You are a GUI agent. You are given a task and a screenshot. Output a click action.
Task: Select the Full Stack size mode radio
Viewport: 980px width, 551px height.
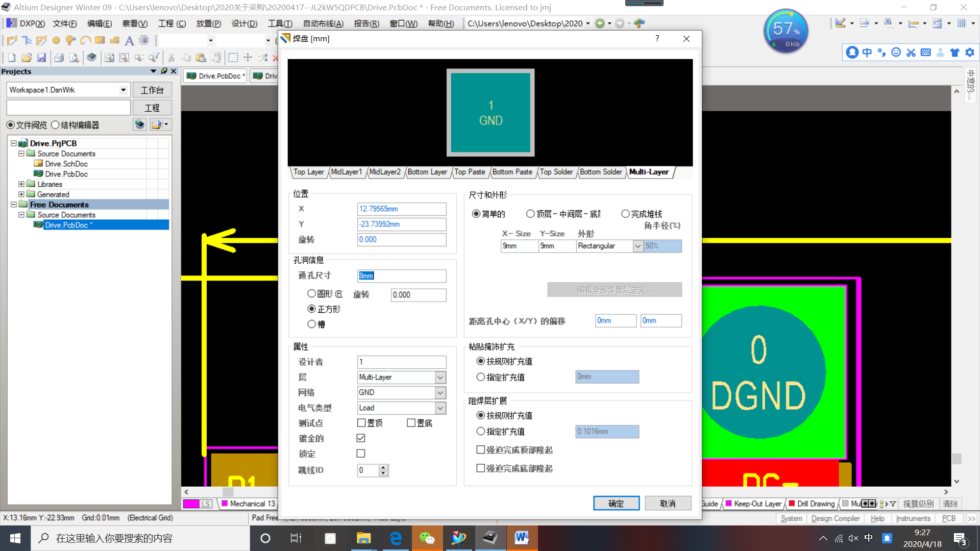625,214
